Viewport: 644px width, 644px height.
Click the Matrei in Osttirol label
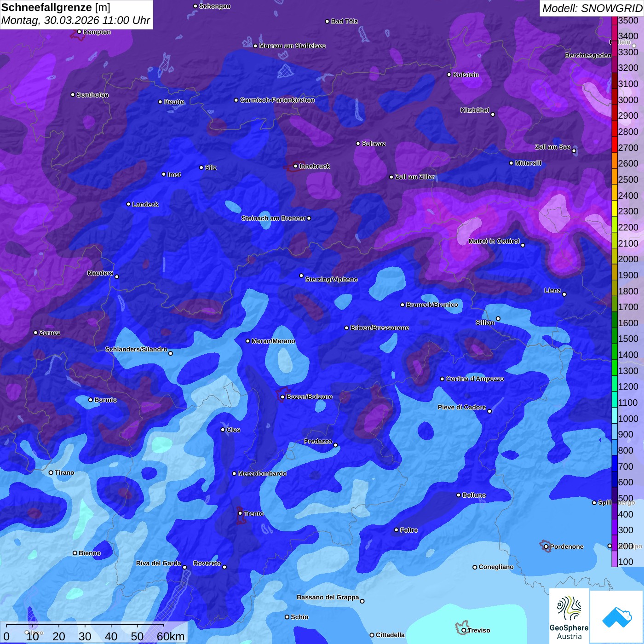click(x=494, y=241)
